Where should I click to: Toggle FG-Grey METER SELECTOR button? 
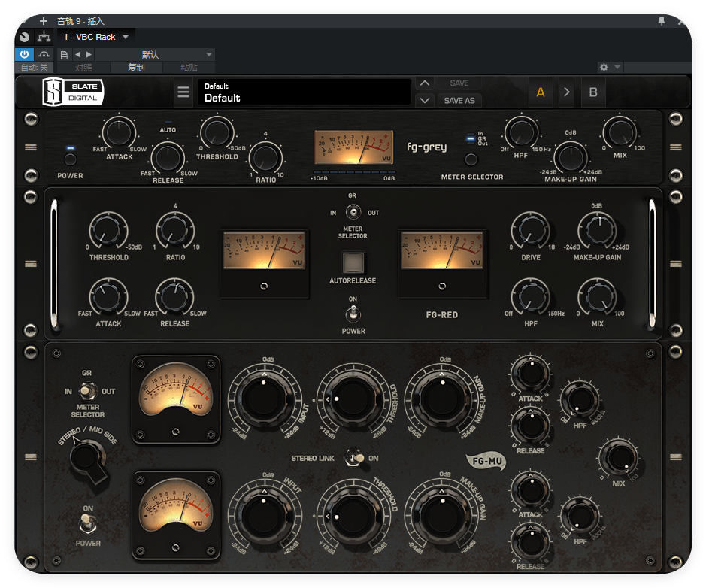(471, 159)
